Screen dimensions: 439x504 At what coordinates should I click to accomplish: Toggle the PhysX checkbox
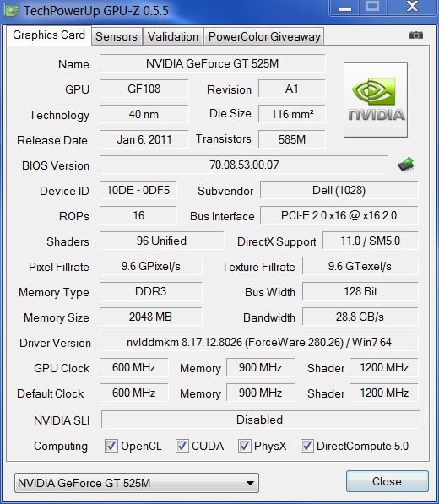click(x=244, y=446)
